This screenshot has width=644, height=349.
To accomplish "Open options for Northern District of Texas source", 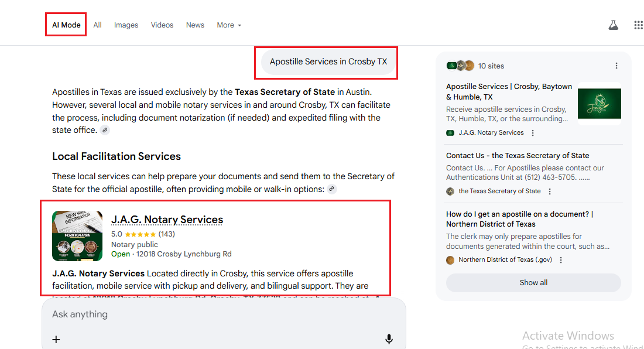I will [561, 260].
